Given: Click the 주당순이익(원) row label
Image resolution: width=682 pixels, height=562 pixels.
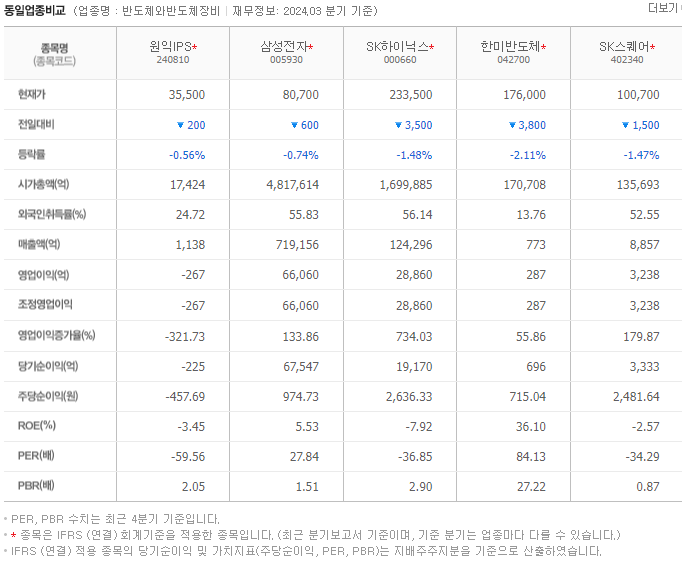Looking at the screenshot, I should tap(48, 396).
